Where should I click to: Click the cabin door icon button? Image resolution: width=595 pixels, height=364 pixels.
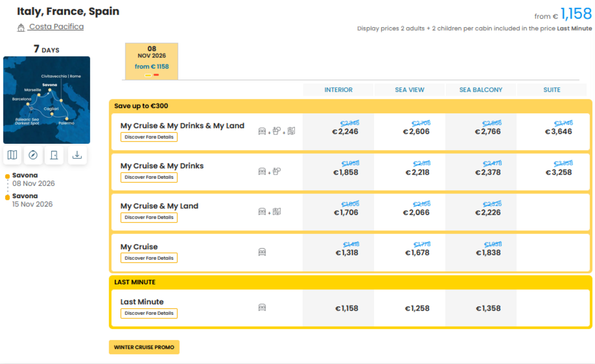tap(54, 155)
